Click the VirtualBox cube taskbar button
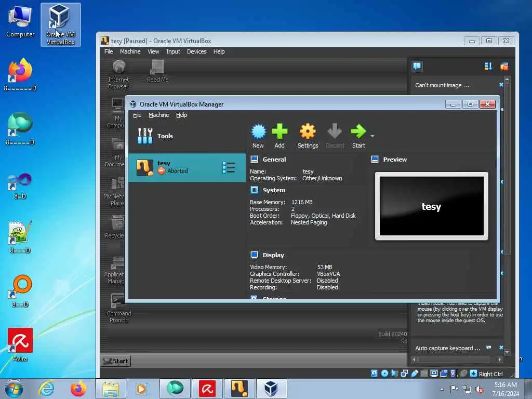Screen dimensions: 532x399 271,389
